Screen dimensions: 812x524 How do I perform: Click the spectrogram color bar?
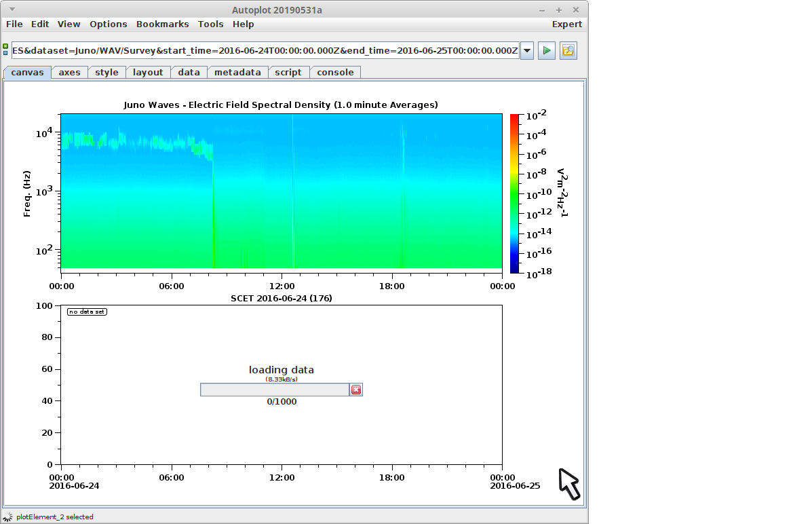[514, 193]
